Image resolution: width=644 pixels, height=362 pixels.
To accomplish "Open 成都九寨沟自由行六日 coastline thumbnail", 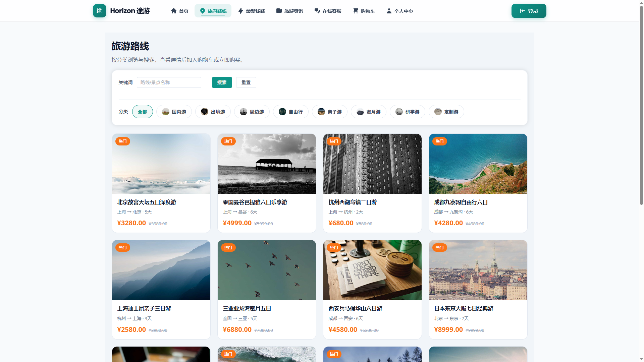I will point(478,164).
